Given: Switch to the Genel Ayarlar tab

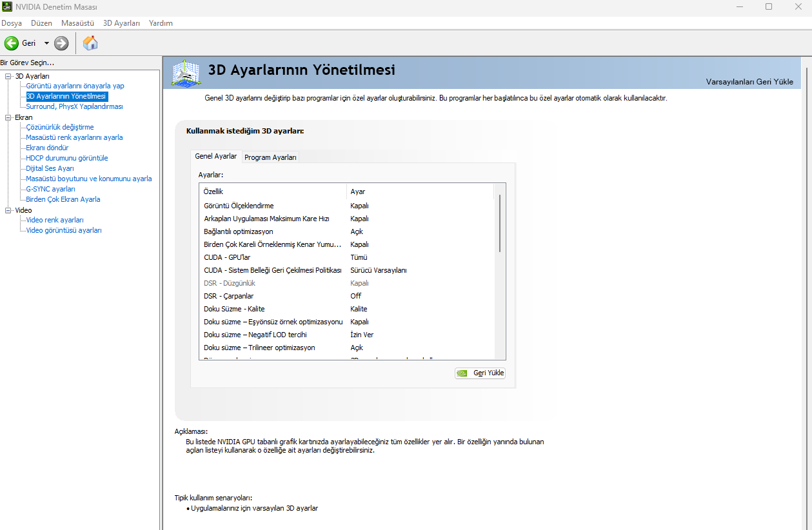Looking at the screenshot, I should click(215, 156).
